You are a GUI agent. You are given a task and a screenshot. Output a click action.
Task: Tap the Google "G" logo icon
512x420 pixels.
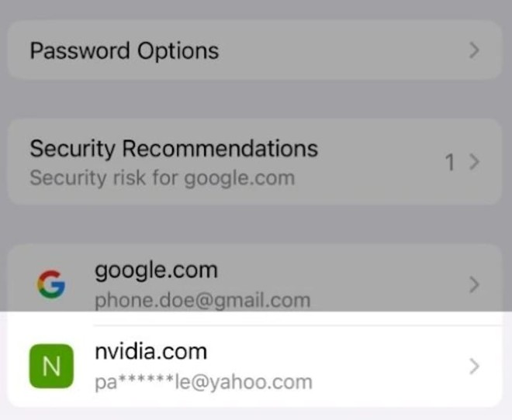coord(50,285)
